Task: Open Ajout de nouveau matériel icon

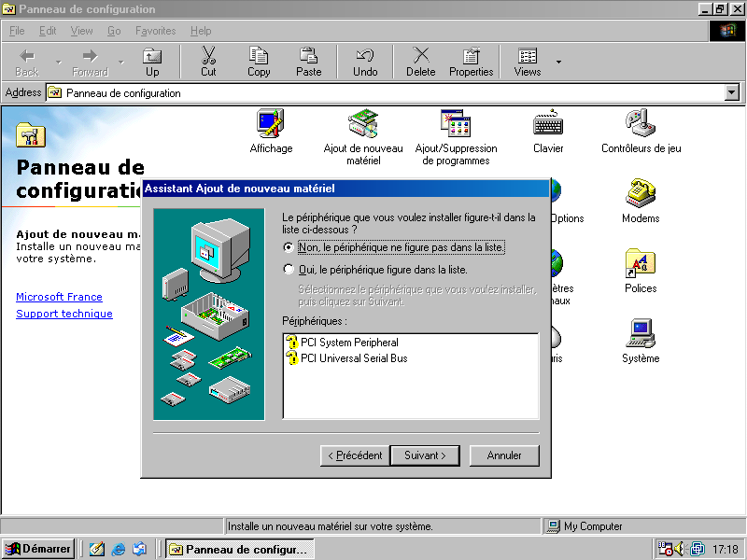Action: (363, 137)
